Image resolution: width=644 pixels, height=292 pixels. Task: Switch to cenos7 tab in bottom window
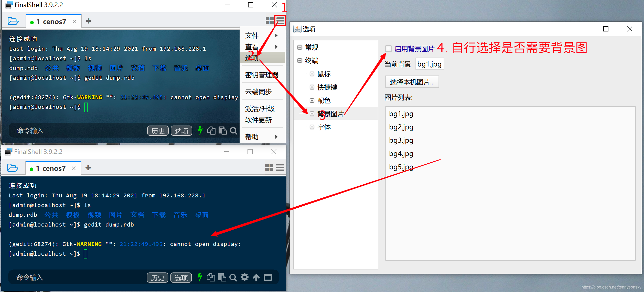(x=53, y=168)
